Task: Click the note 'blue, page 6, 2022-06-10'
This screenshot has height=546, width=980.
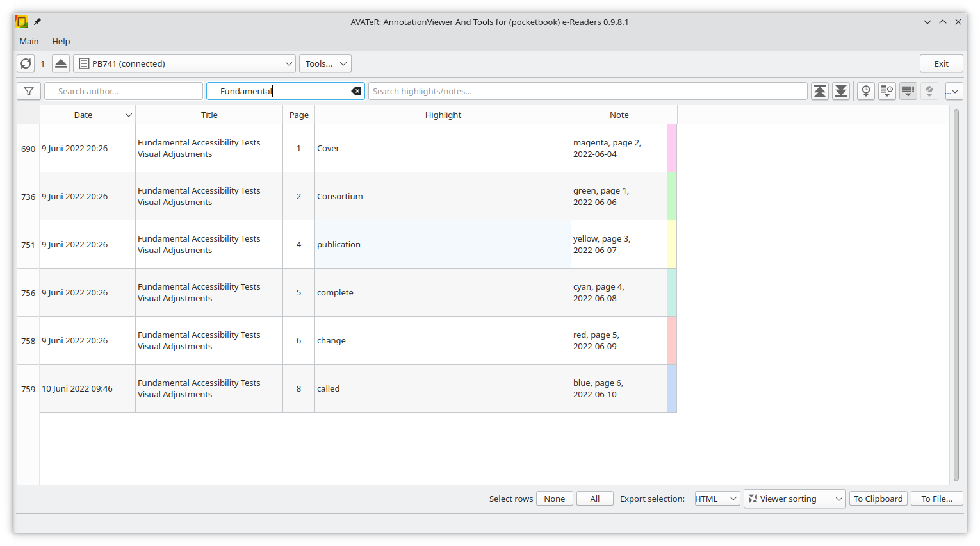Action: click(x=619, y=388)
